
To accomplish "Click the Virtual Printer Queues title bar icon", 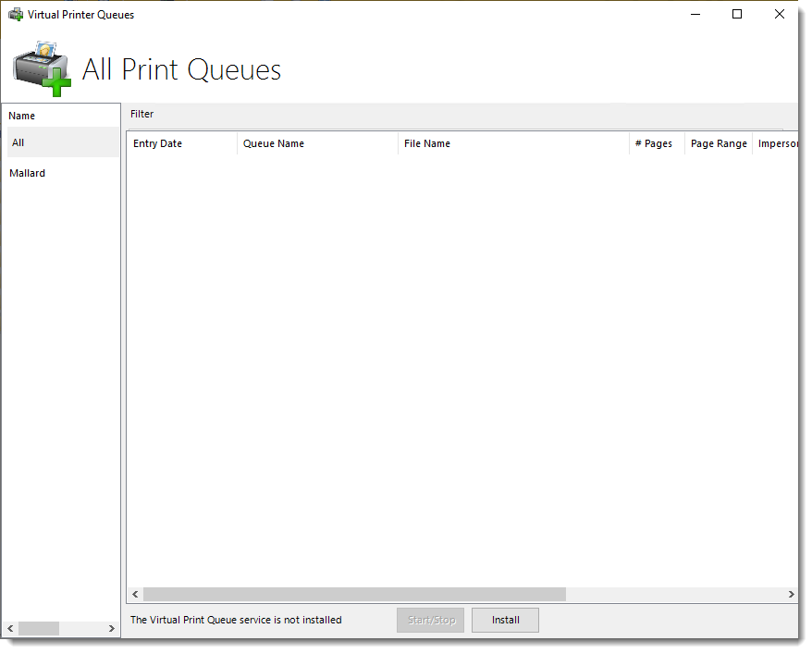I will tap(15, 14).
